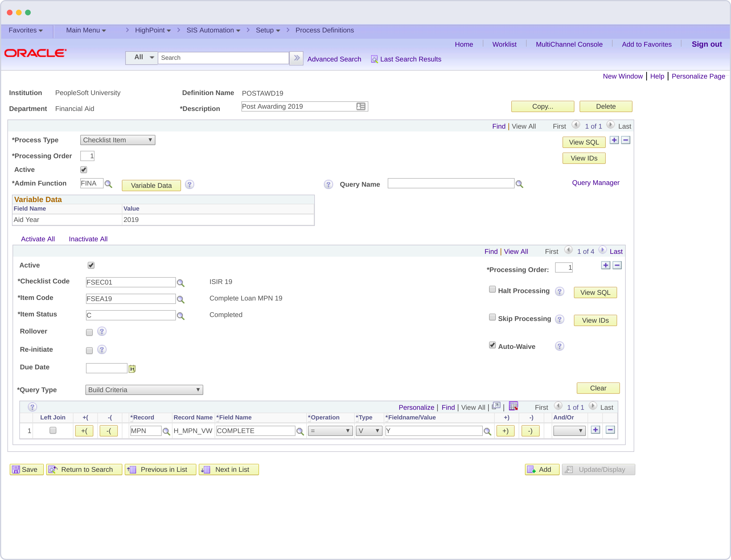Open Process Type Checklist Item dropdown
Viewport: 731px width, 560px height.
117,140
